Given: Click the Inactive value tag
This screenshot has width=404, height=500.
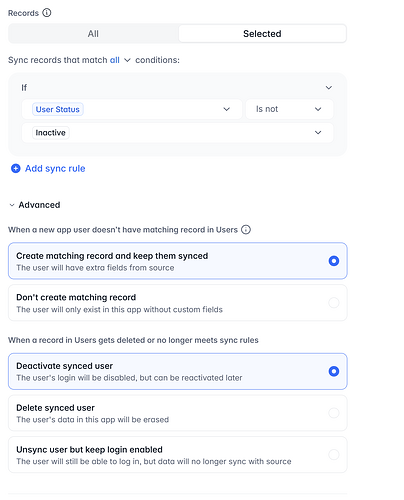Looking at the screenshot, I should pyautogui.click(x=51, y=133).
